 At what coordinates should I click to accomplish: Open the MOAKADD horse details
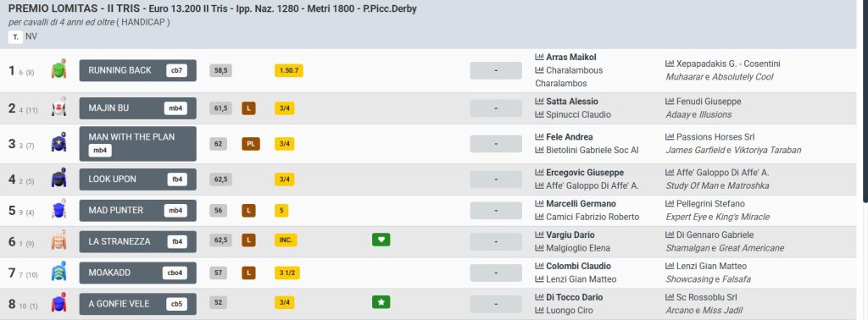tap(138, 273)
